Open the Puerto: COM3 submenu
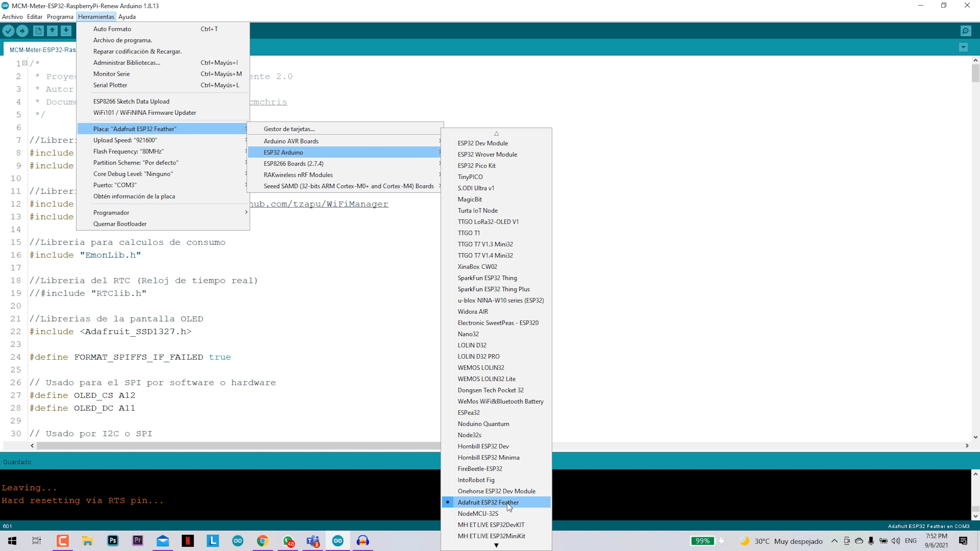980x551 pixels. tap(115, 185)
